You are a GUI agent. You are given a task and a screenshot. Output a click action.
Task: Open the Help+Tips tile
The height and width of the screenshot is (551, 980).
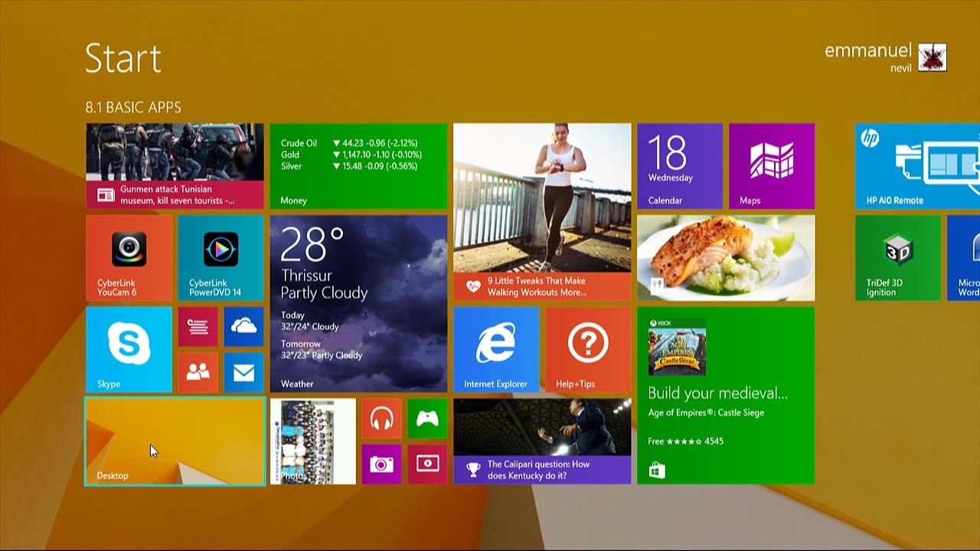(x=588, y=350)
